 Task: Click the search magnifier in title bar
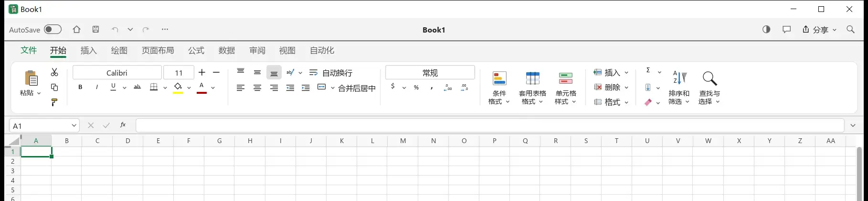(850, 30)
